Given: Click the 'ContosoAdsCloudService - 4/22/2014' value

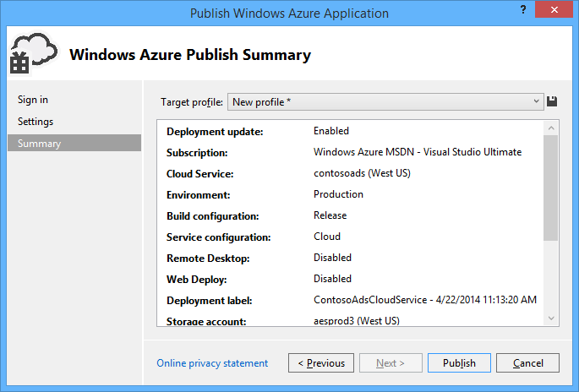Looking at the screenshot, I should pos(425,300).
